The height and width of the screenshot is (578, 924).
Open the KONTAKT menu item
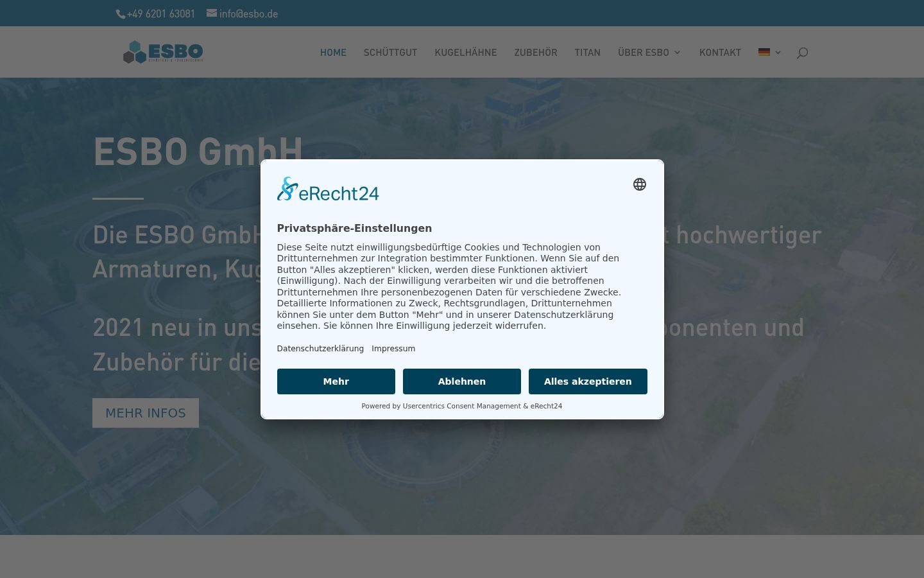coord(720,52)
